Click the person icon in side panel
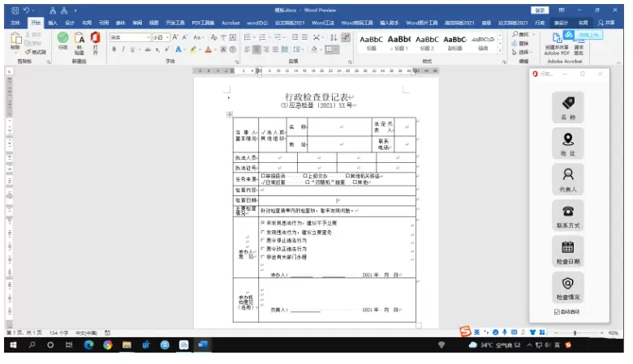 click(568, 174)
